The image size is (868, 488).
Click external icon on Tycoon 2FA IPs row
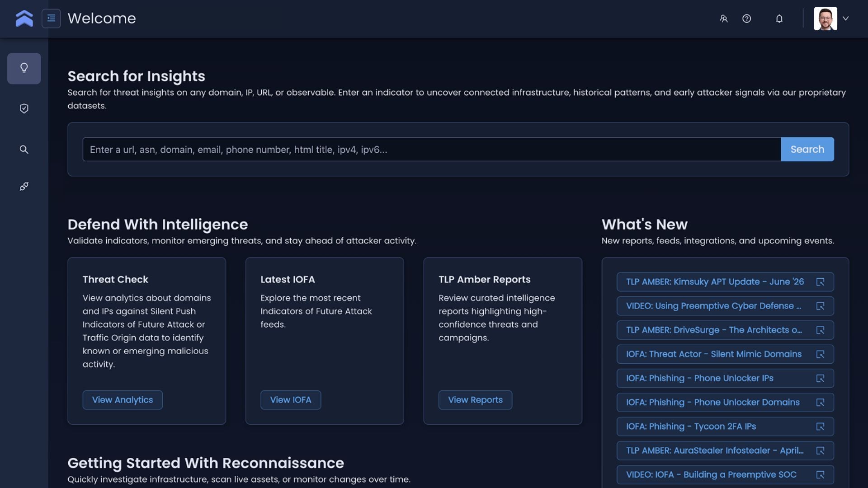pos(821,427)
